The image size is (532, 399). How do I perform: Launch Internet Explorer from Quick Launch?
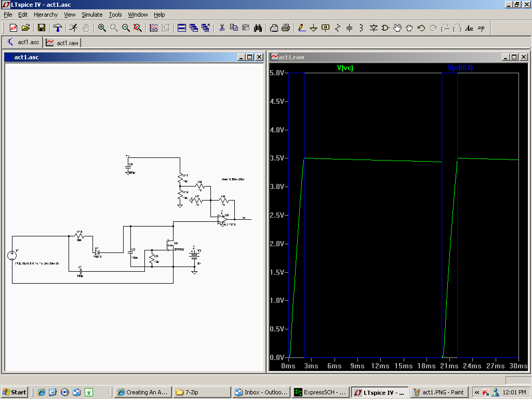click(x=42, y=392)
